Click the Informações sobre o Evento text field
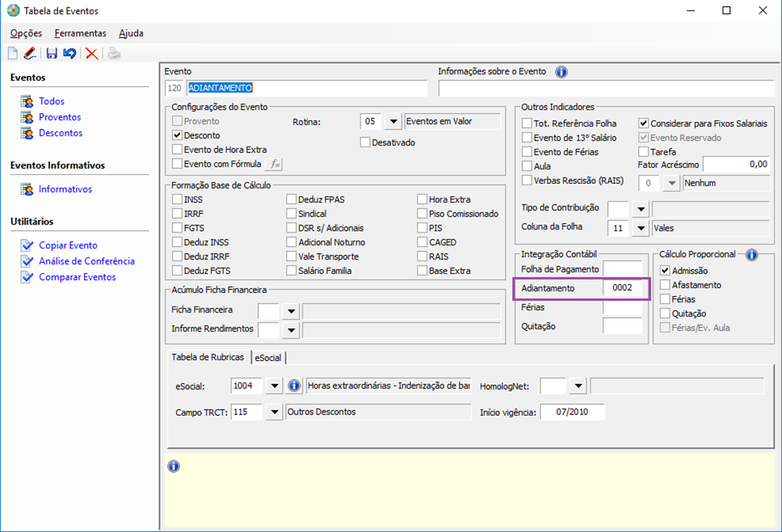 [606, 89]
